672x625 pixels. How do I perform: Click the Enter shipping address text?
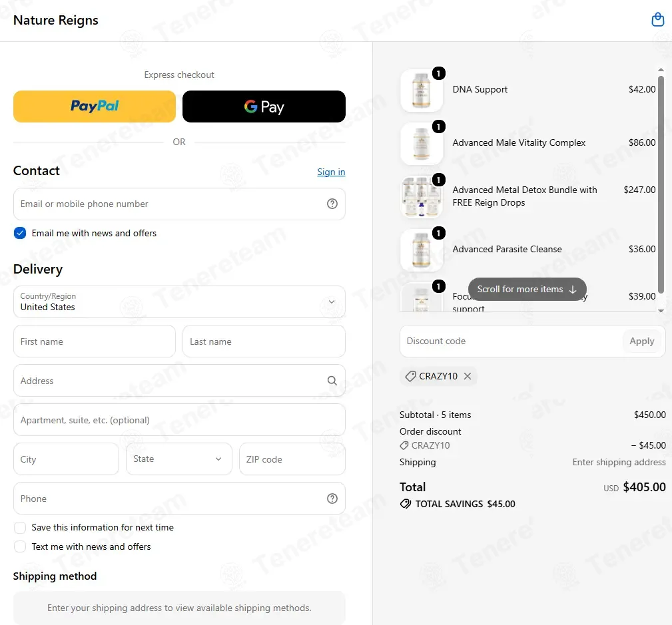tap(619, 462)
